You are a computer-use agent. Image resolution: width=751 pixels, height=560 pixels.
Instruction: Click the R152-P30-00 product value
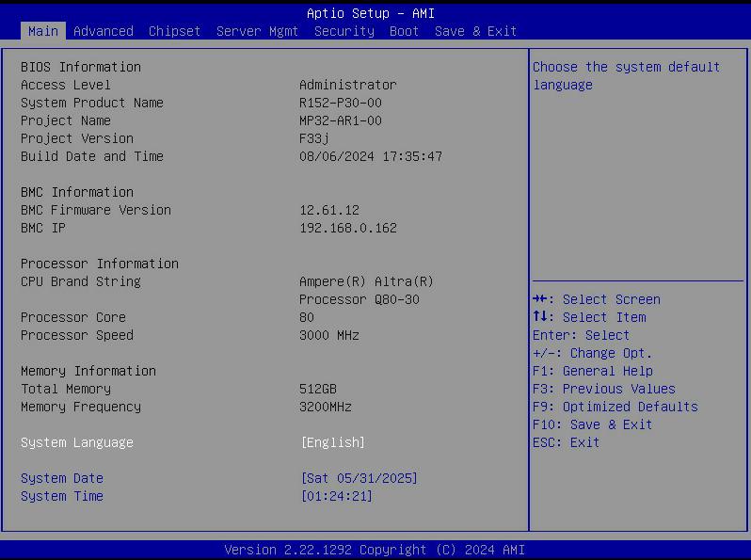(341, 103)
